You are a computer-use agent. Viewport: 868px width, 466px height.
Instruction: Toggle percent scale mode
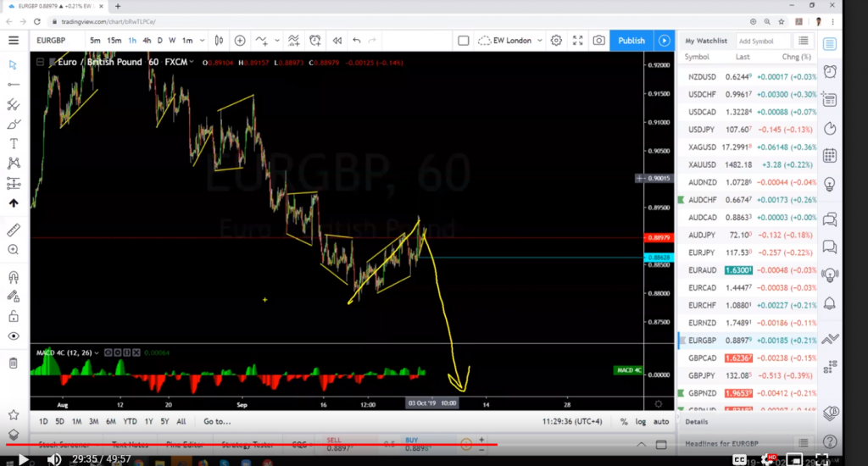pos(624,421)
